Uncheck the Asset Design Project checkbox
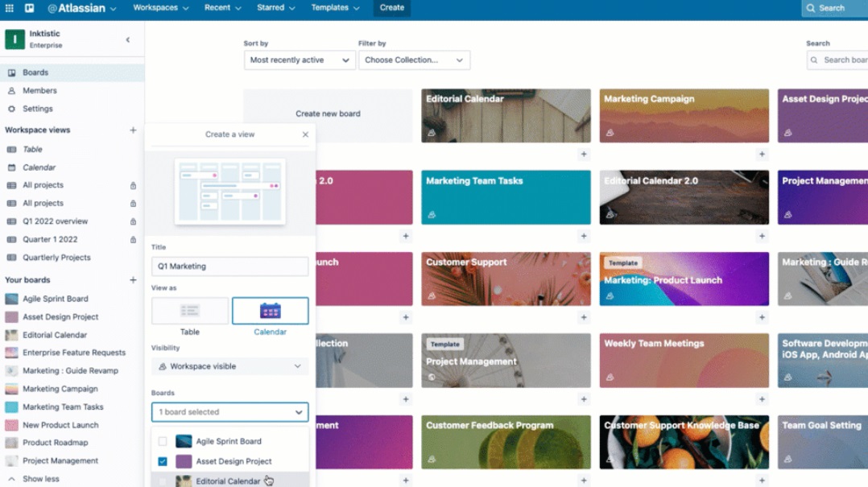The width and height of the screenshot is (868, 487). (162, 461)
